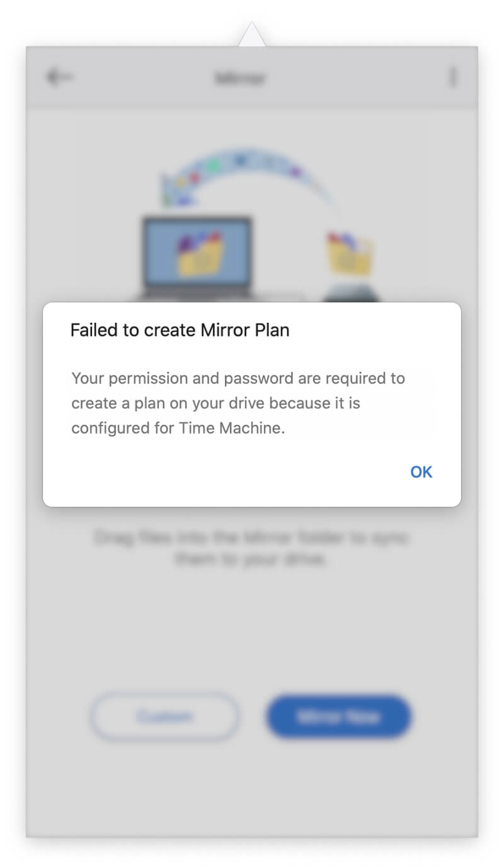Click the blurred Custom button
Screen dimensions: 504x868
[x=164, y=717]
